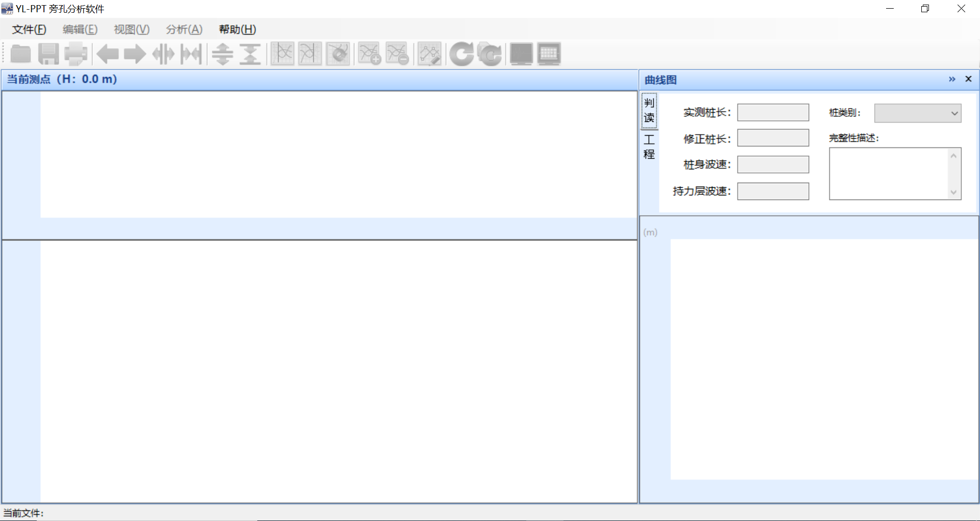Open the 桩类别 dropdown

coord(917,113)
